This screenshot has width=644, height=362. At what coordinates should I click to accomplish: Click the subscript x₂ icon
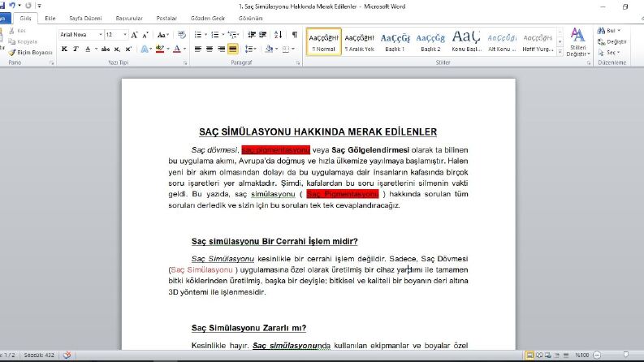(117, 49)
